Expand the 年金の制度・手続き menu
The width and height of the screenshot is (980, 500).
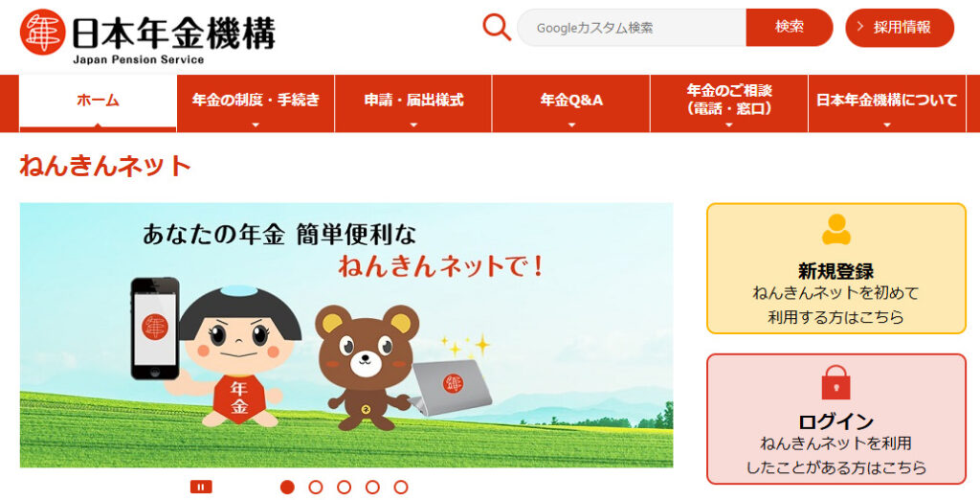point(256,103)
